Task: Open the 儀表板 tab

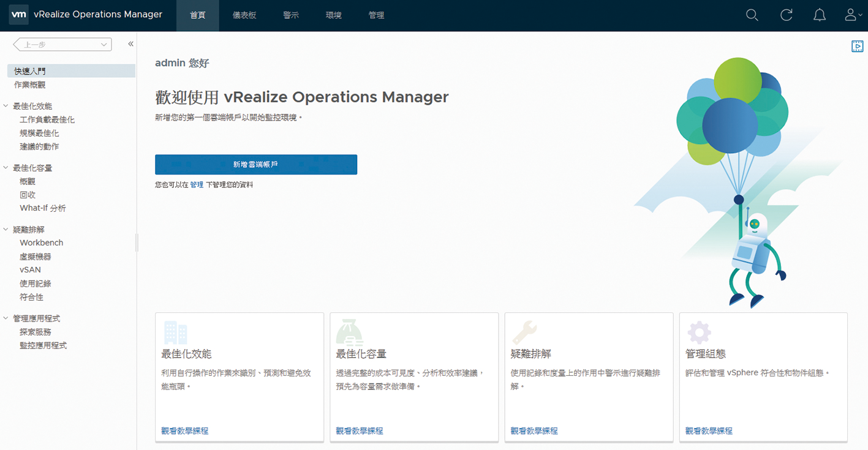Action: 244,15
